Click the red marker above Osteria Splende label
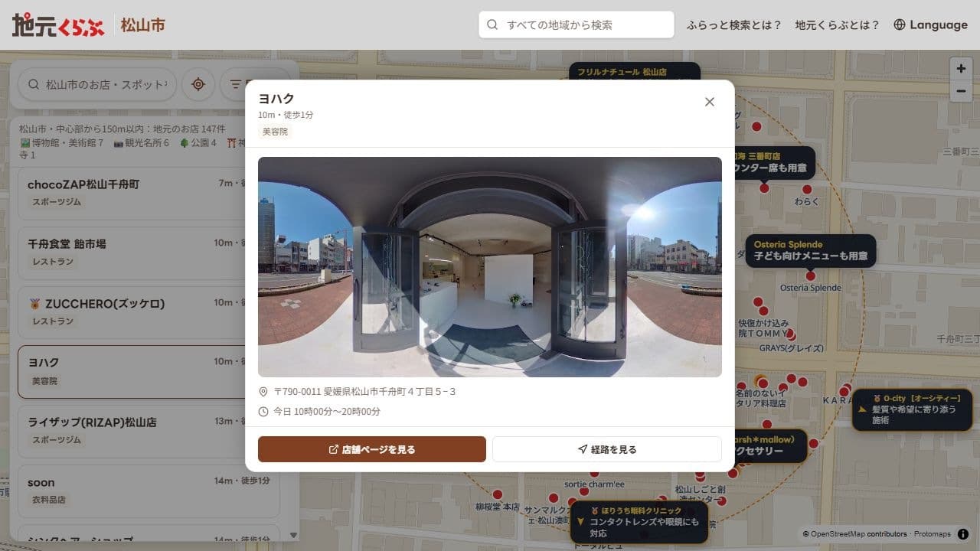This screenshot has width=980, height=551. (810, 275)
